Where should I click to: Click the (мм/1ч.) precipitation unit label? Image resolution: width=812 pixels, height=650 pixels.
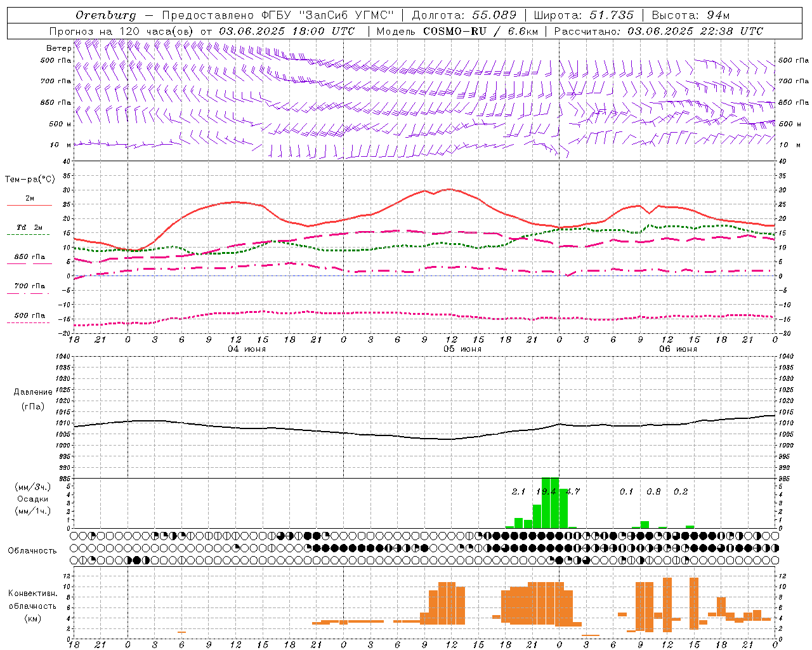33,511
